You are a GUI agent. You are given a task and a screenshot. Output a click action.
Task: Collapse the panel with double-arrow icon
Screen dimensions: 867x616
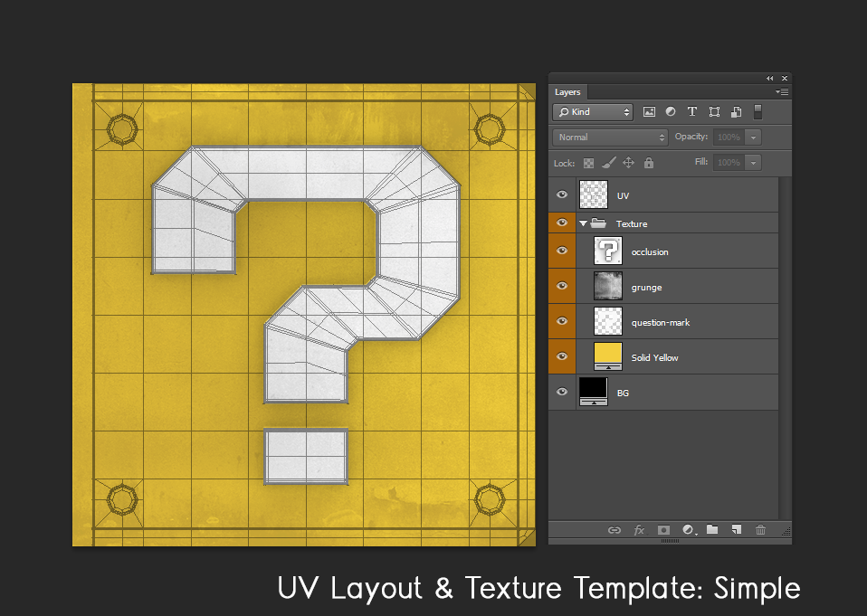coord(769,79)
